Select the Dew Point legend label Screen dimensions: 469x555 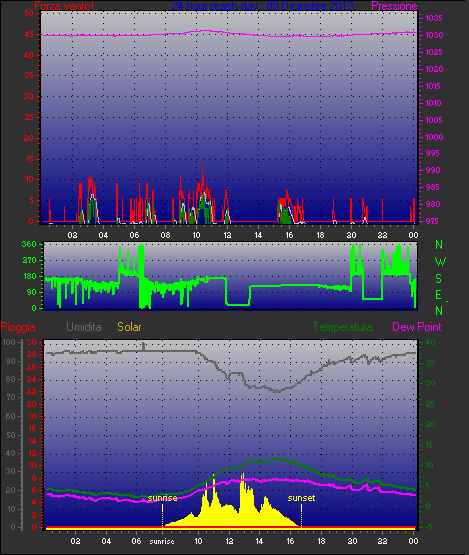tap(417, 327)
